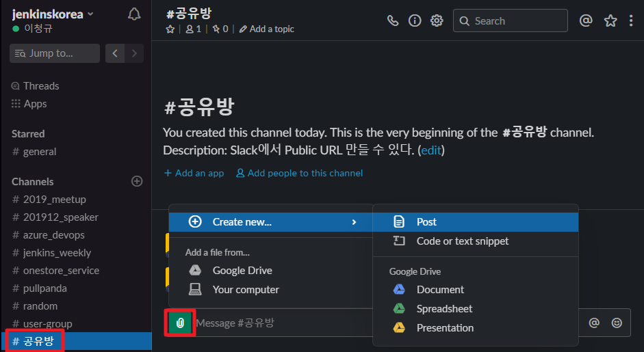The width and height of the screenshot is (644, 352).
Task: Open Threads in the sidebar
Action: coord(36,85)
